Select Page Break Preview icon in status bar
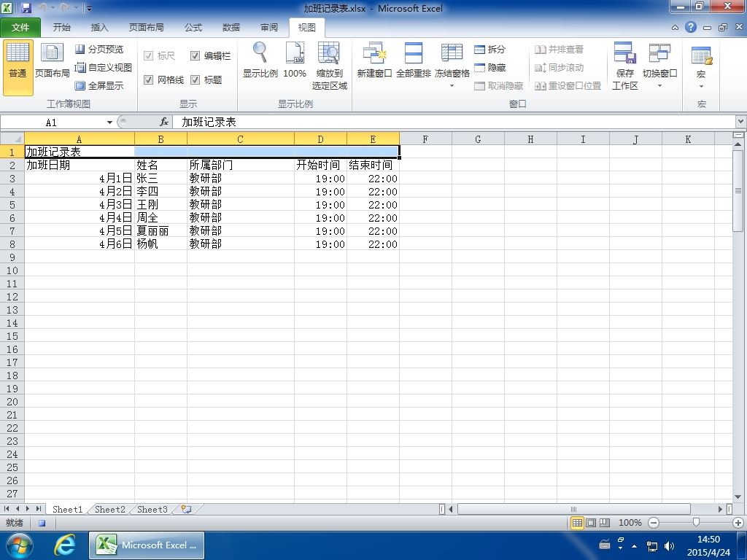The height and width of the screenshot is (560, 747). [605, 523]
